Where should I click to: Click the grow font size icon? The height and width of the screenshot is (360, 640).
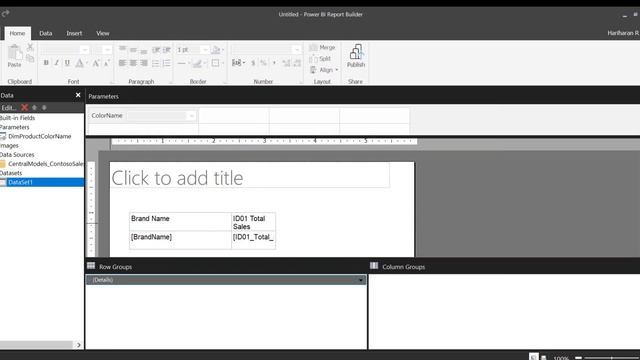[x=96, y=63]
